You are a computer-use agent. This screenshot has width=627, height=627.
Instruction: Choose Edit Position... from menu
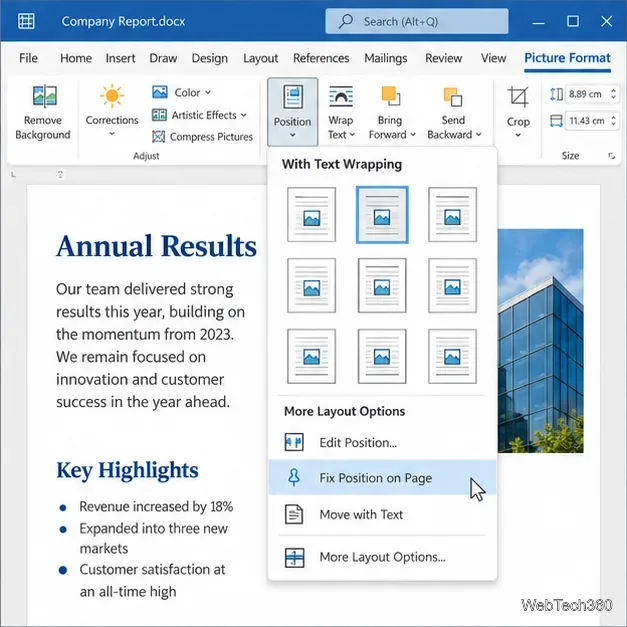tap(382, 443)
